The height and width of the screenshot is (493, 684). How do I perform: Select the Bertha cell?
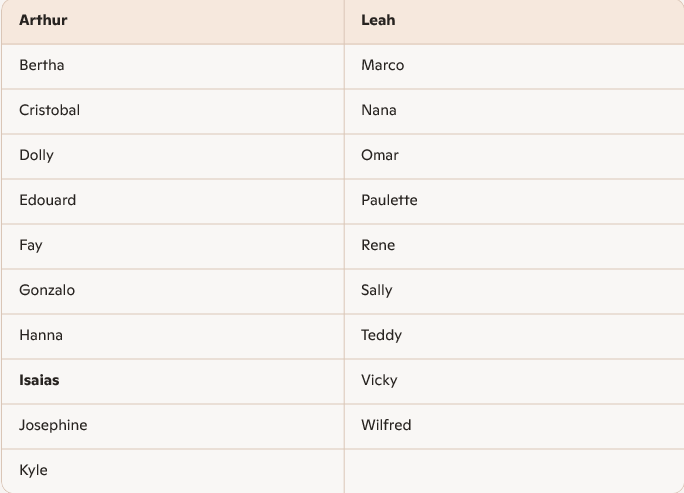tap(42, 65)
